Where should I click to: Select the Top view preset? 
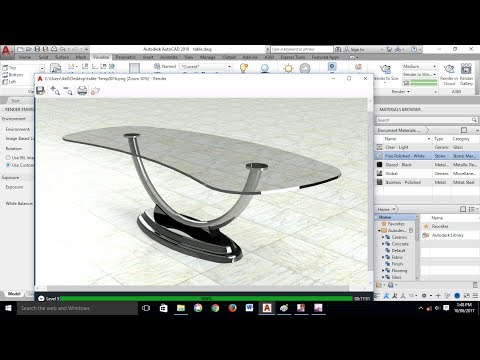(x=10, y=68)
